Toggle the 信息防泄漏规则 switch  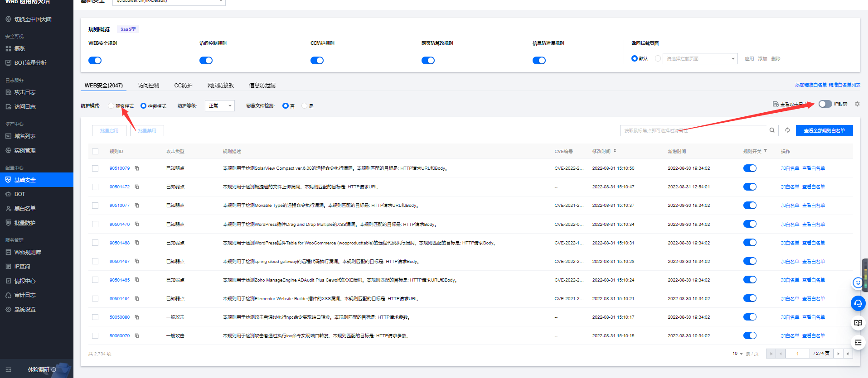pos(539,61)
